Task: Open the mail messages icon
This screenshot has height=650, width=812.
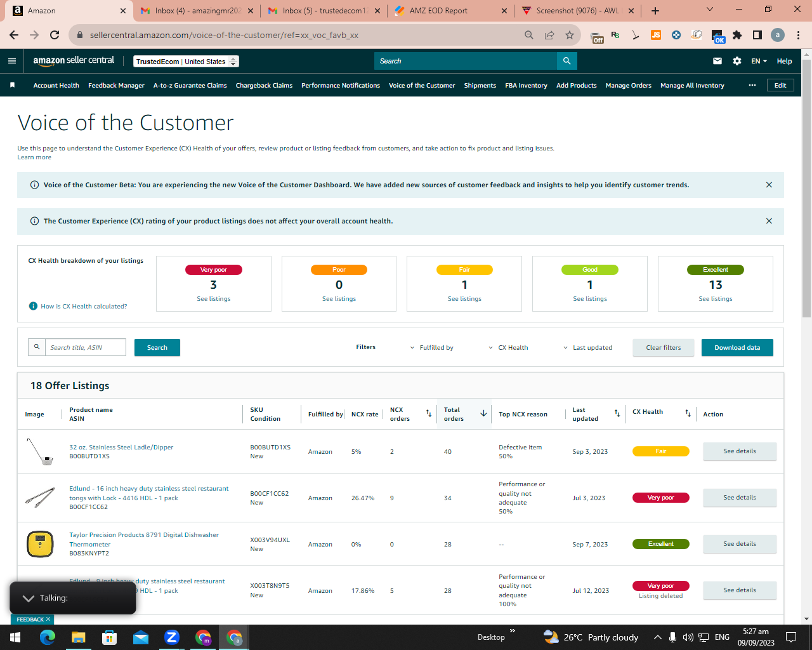Action: tap(717, 61)
